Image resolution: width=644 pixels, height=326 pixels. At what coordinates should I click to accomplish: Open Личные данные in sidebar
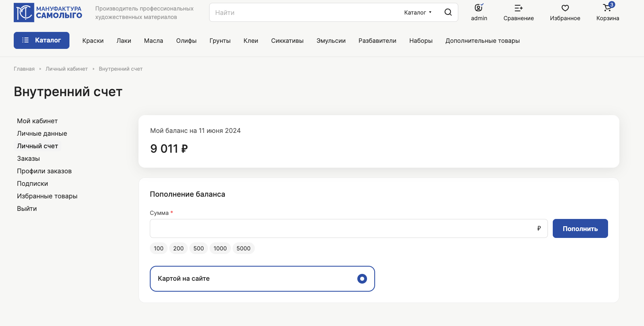(x=42, y=133)
